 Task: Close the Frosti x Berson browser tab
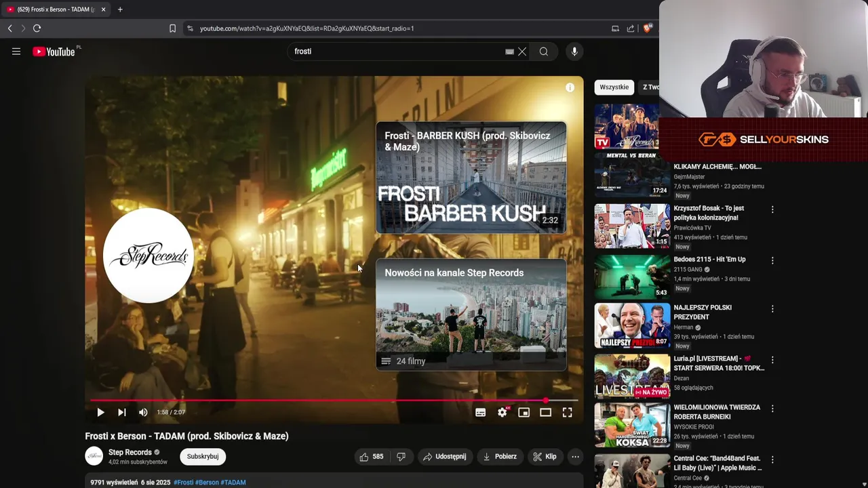point(104,9)
